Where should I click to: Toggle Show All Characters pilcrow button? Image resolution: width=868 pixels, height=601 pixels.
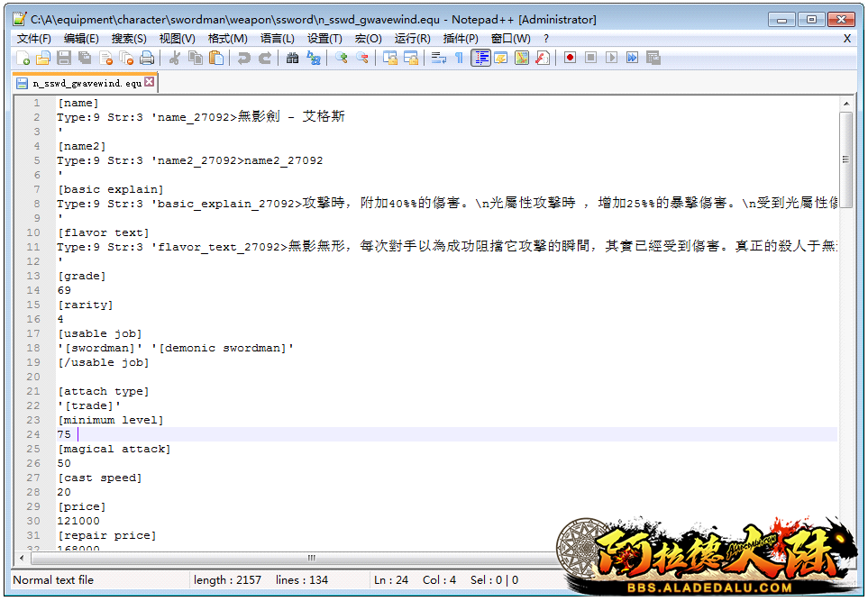click(x=459, y=59)
